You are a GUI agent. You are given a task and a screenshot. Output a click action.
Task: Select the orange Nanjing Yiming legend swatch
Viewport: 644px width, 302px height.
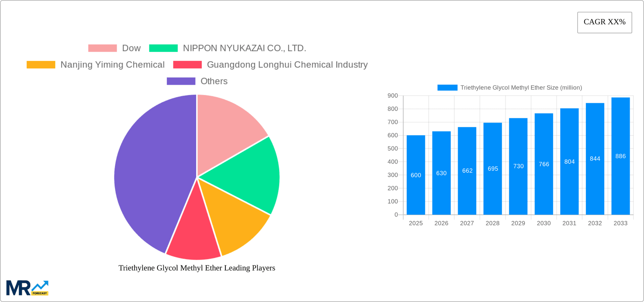41,65
